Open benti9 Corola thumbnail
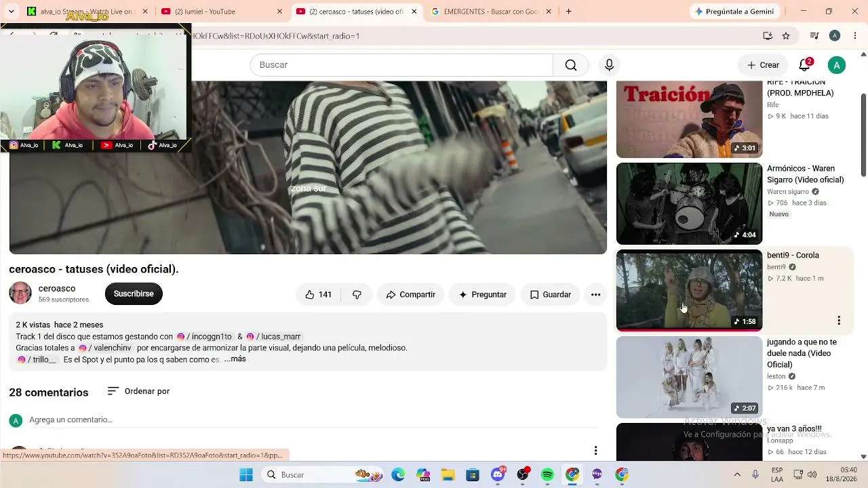 tap(689, 290)
